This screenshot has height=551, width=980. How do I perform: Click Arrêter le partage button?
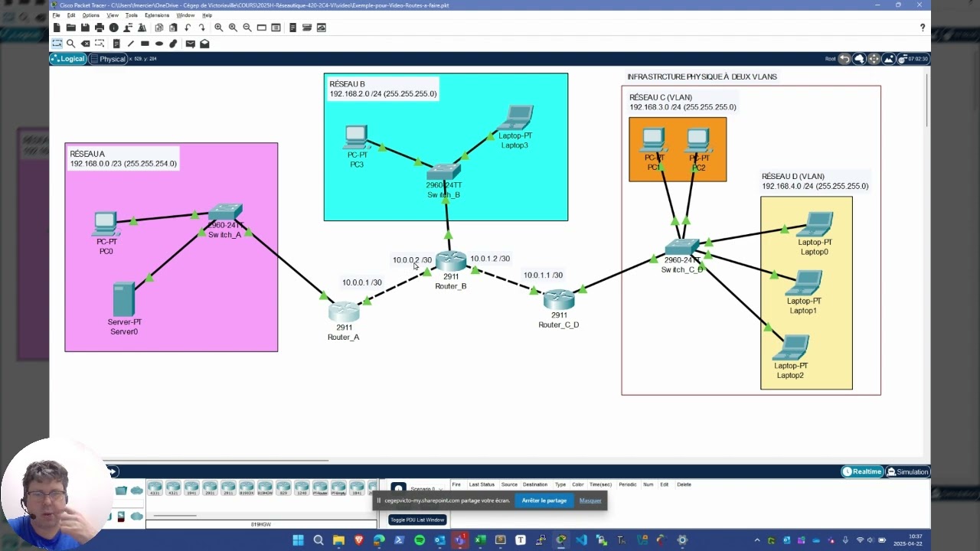pos(544,500)
